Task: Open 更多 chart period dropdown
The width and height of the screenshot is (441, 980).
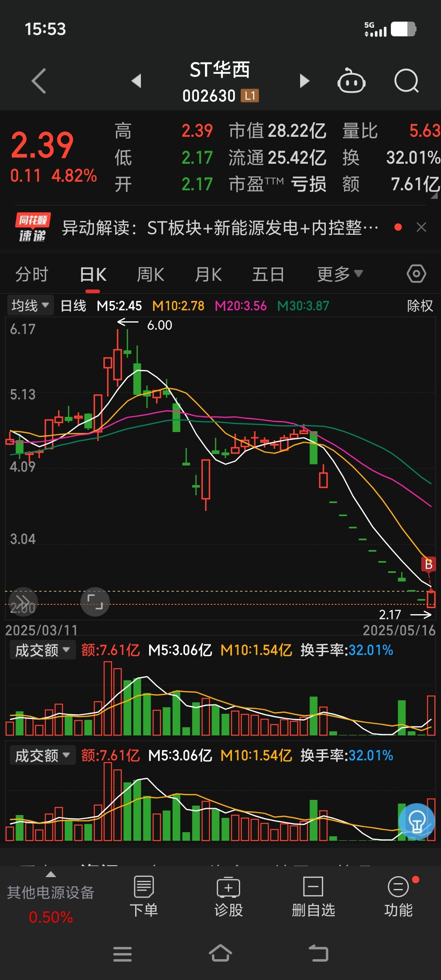Action: pos(340,274)
